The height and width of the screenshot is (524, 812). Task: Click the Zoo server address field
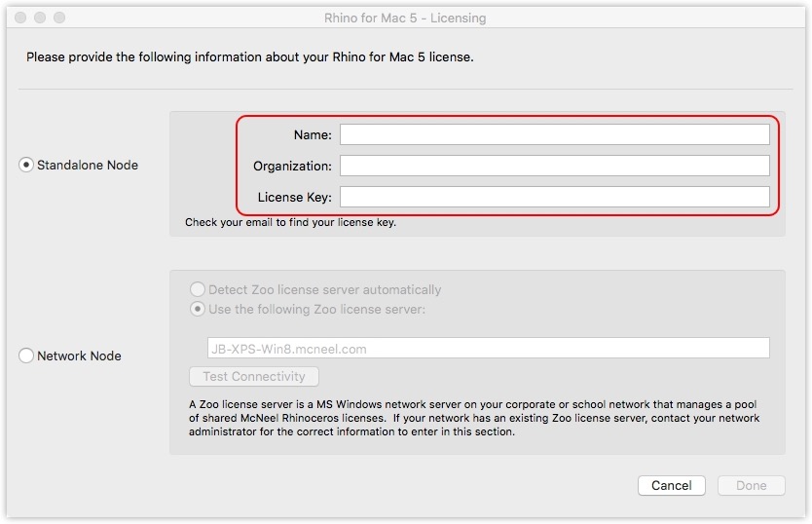(489, 349)
